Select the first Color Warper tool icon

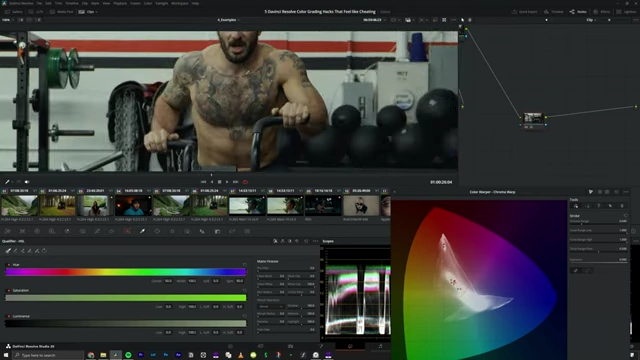point(576,206)
